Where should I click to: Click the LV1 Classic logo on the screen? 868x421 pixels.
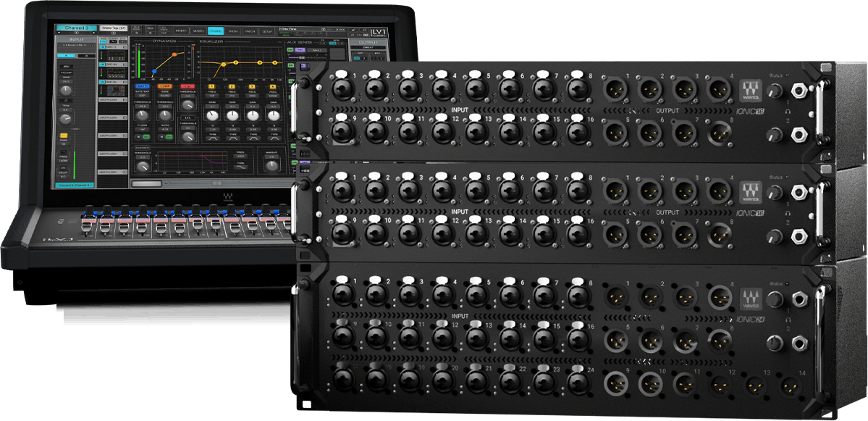pyautogui.click(x=379, y=33)
